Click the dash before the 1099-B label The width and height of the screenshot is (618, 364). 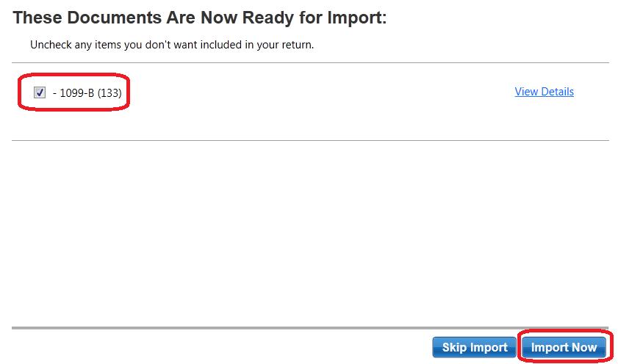54,93
